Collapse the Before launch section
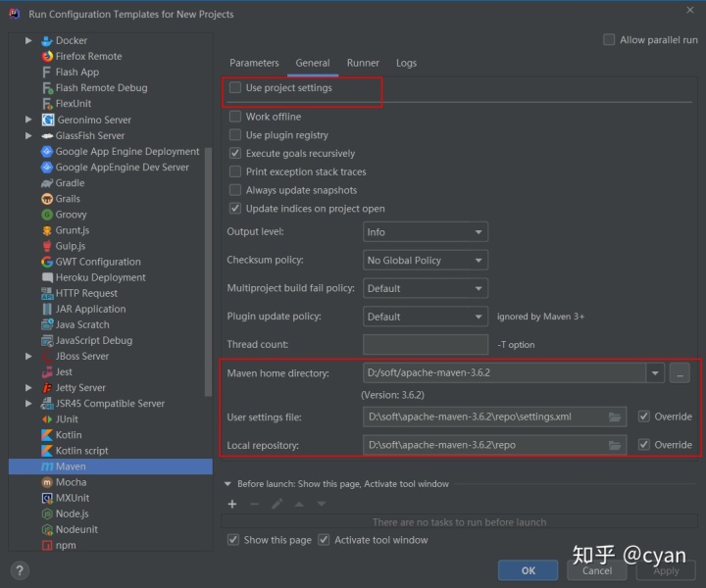 (227, 484)
